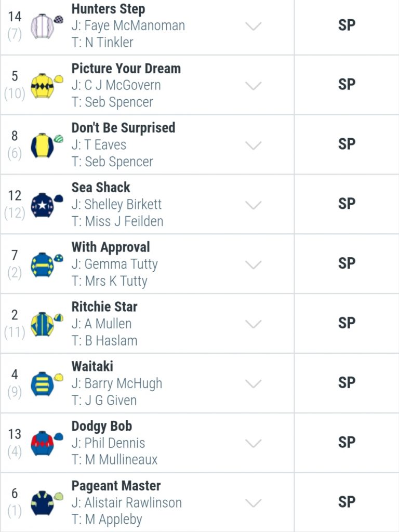Click Picture Your Dream yellow silks icon
The width and height of the screenshot is (399, 532).
(x=46, y=86)
